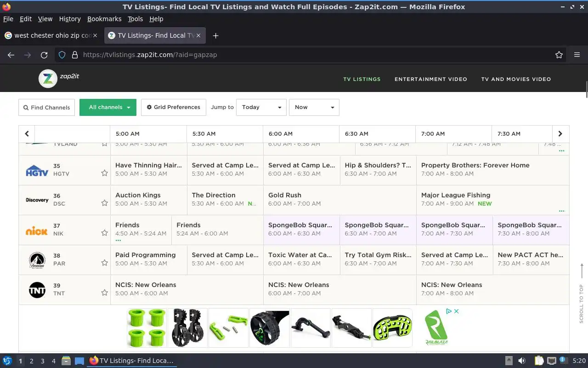The width and height of the screenshot is (588, 368).
Task: Open the File menu
Action: [x=8, y=19]
